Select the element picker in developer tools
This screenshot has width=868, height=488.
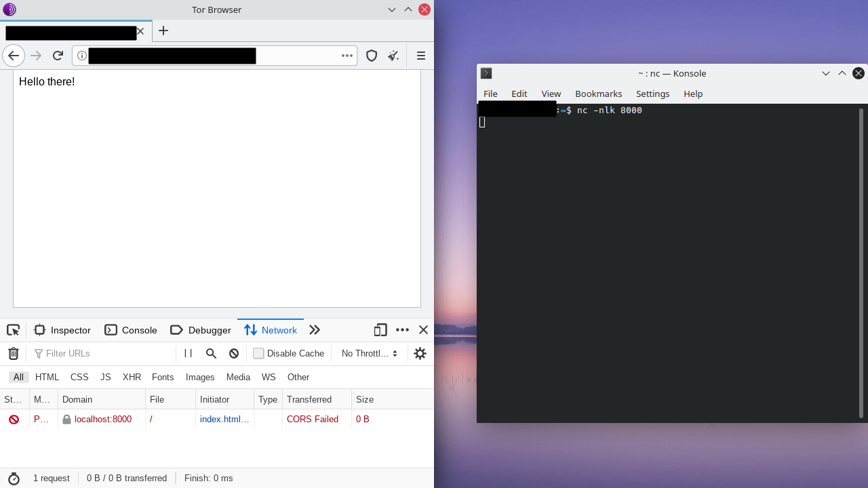[13, 330]
